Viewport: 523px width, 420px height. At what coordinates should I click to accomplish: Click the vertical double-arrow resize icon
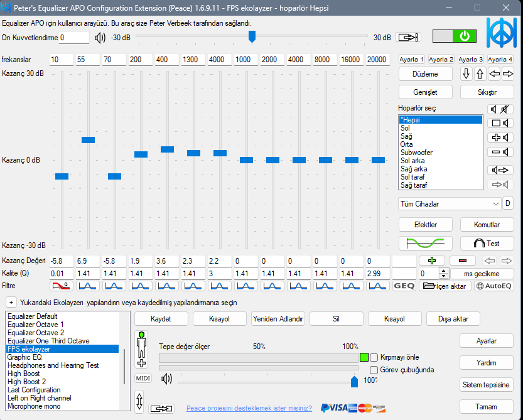click(x=139, y=401)
